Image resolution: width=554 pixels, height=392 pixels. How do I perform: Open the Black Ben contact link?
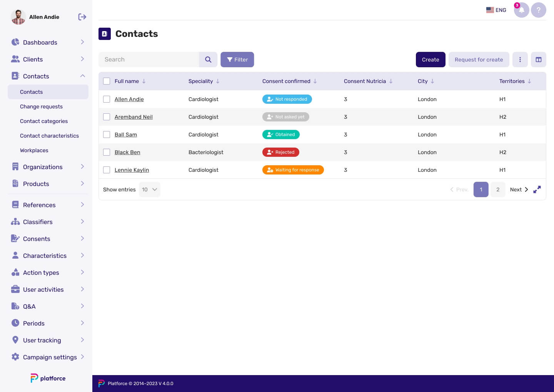pyautogui.click(x=127, y=152)
